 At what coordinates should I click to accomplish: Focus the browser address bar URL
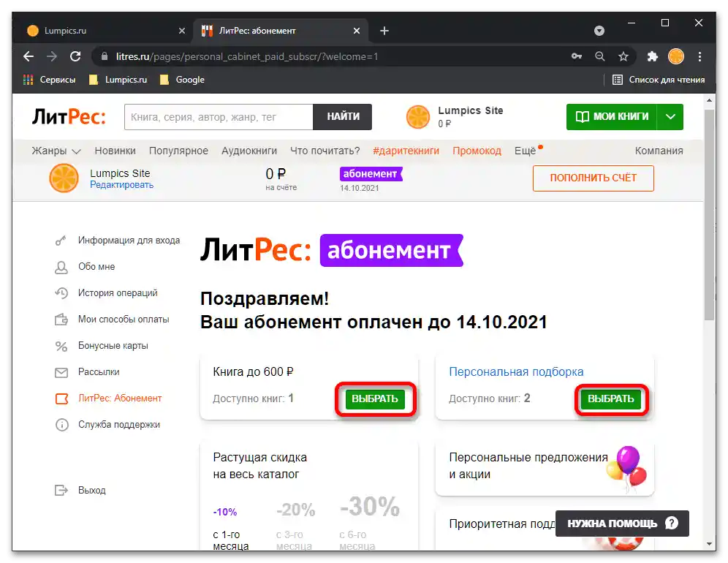pos(247,57)
